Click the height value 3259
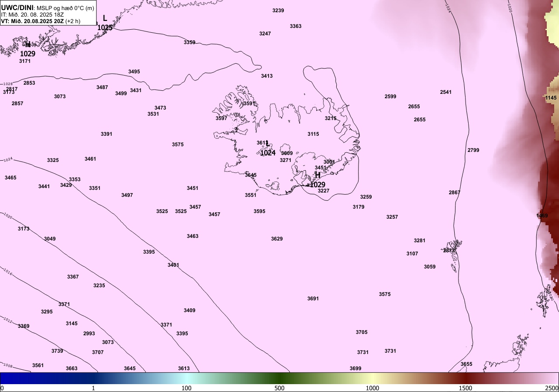This screenshot has width=559, height=392. point(366,197)
